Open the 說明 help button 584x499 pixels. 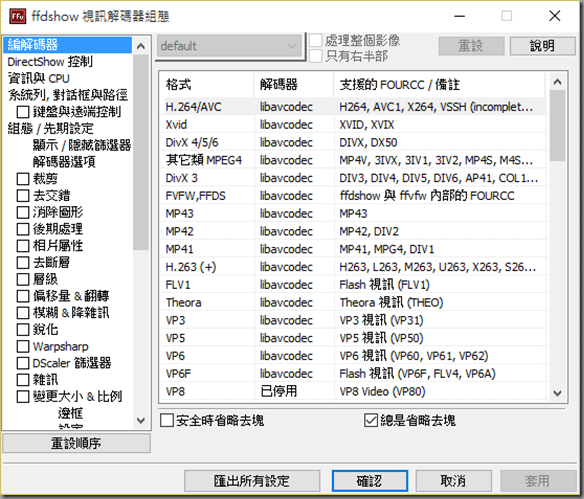tap(542, 46)
